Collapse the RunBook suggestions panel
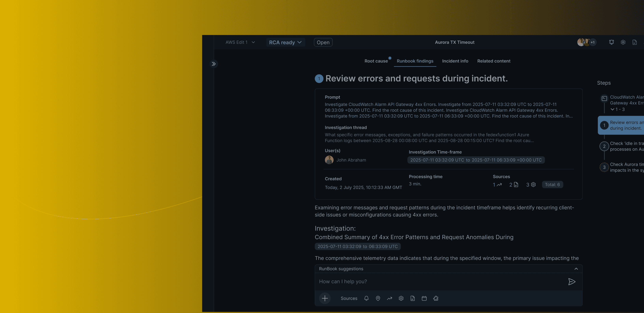The height and width of the screenshot is (313, 644). click(576, 269)
